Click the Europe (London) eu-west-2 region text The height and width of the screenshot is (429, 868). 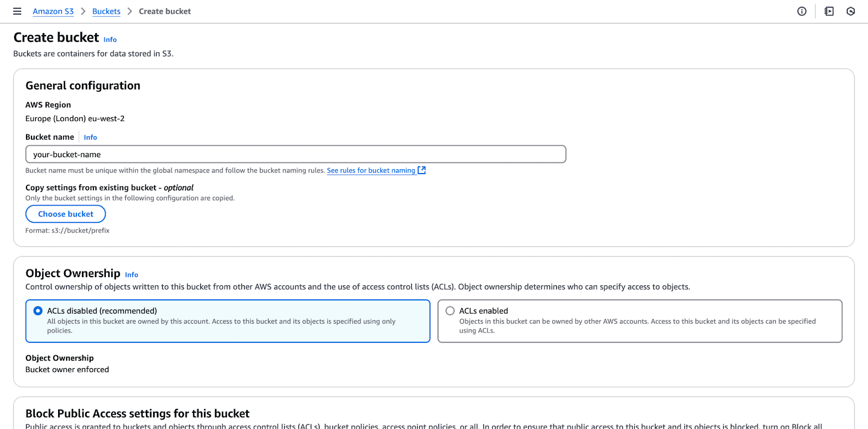tap(75, 119)
